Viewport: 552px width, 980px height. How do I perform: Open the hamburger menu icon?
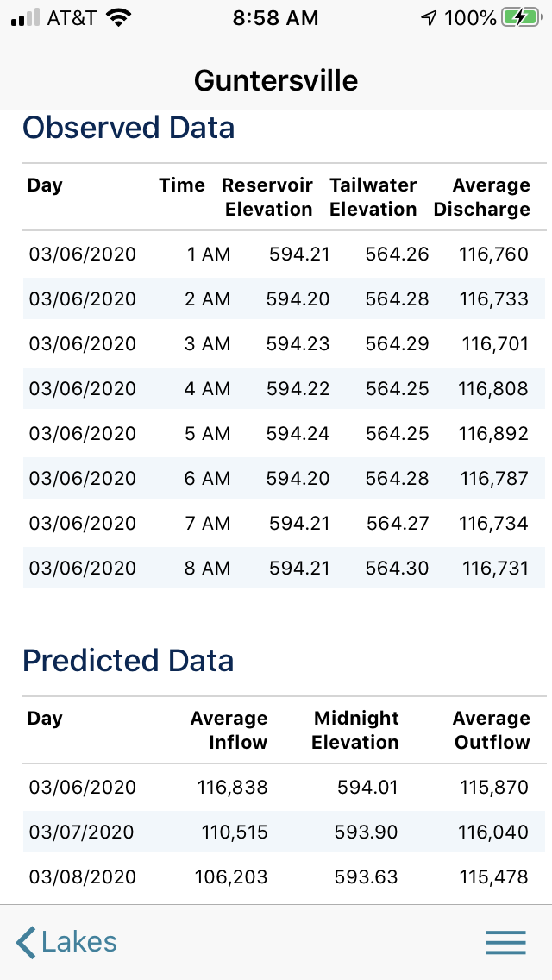point(505,942)
